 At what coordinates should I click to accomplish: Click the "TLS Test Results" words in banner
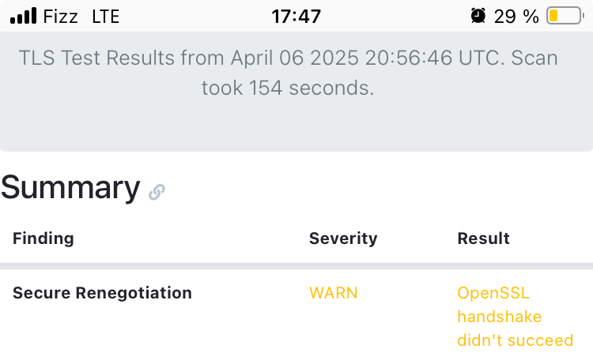pos(95,58)
